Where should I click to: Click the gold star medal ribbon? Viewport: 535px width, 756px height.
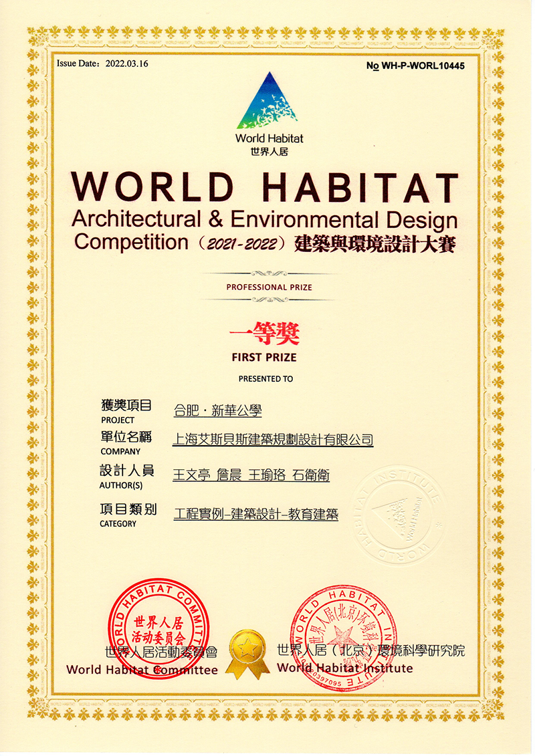(247, 653)
